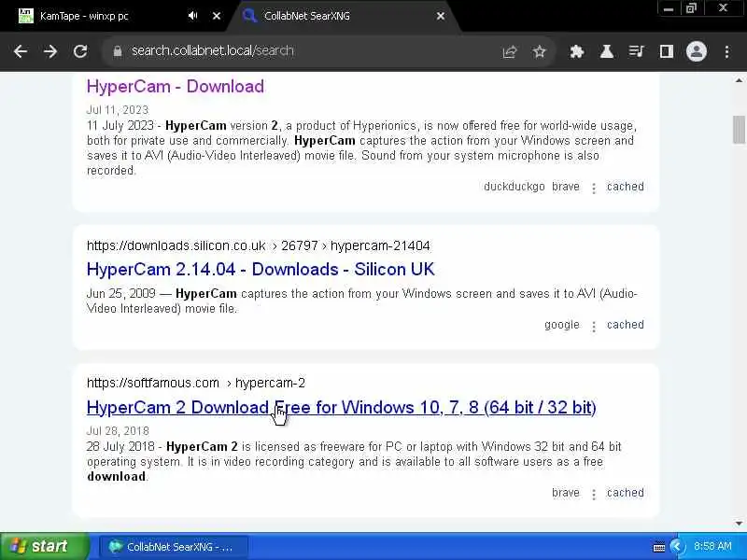
Task: Click the google engine label
Action: click(562, 325)
